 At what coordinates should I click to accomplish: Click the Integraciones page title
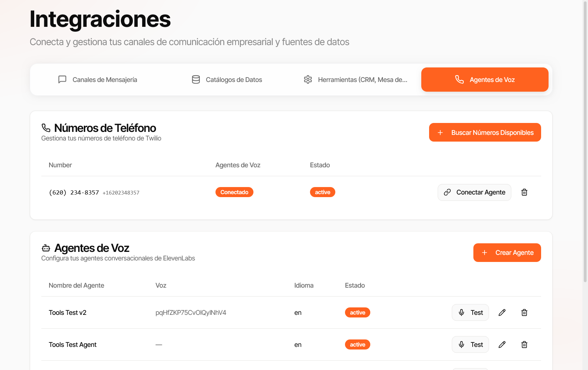[x=100, y=19]
